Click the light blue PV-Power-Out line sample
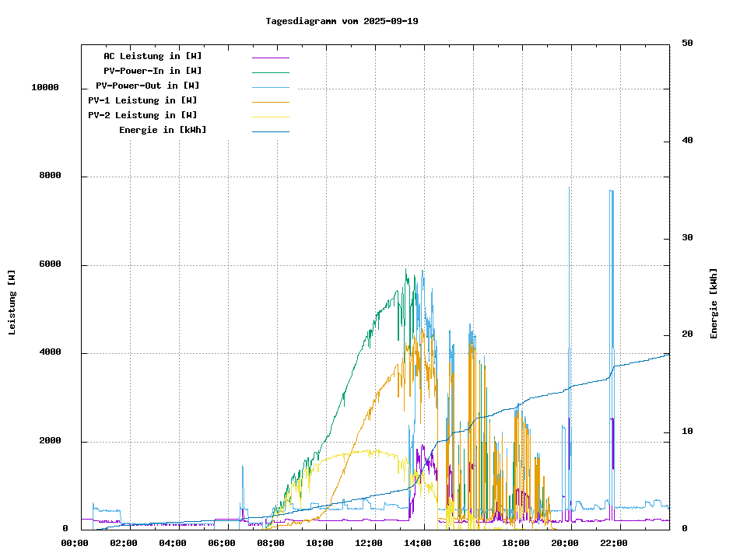This screenshot has height=560, width=747. point(270,86)
